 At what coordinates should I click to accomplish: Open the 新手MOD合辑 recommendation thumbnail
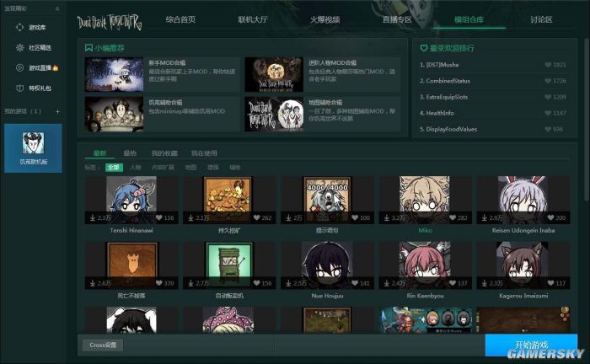114,74
